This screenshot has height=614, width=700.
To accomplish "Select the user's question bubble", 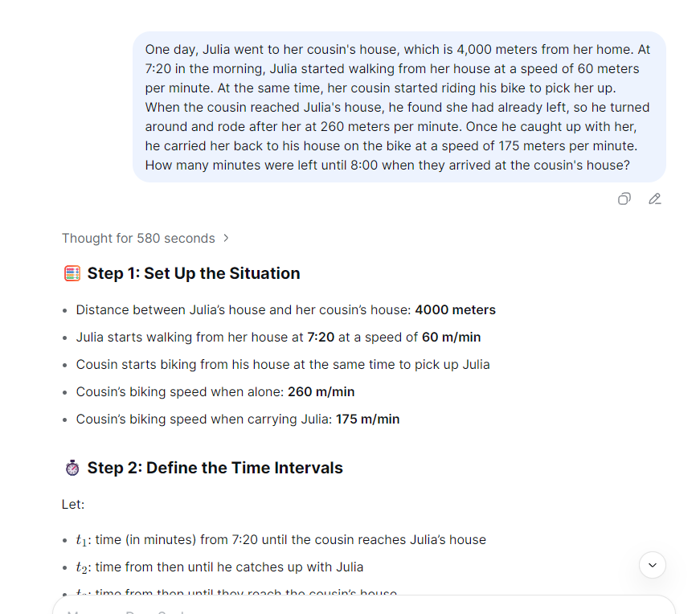I will tap(399, 107).
